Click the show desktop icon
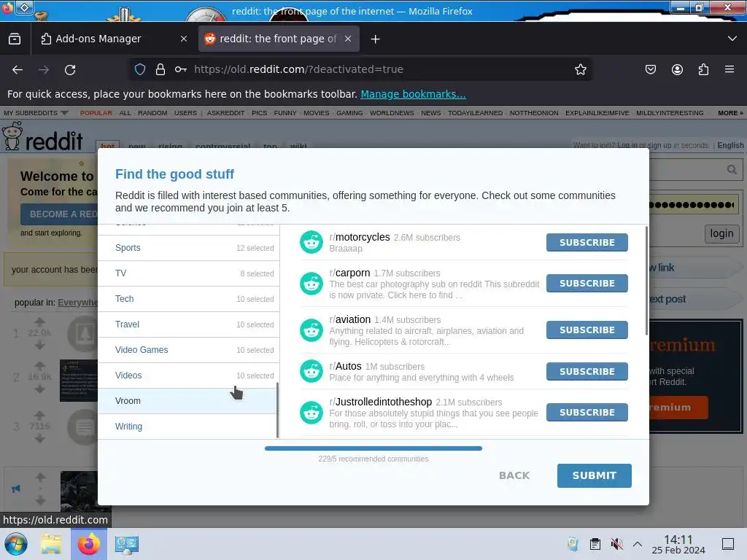This screenshot has height=560, width=747. pos(728,544)
